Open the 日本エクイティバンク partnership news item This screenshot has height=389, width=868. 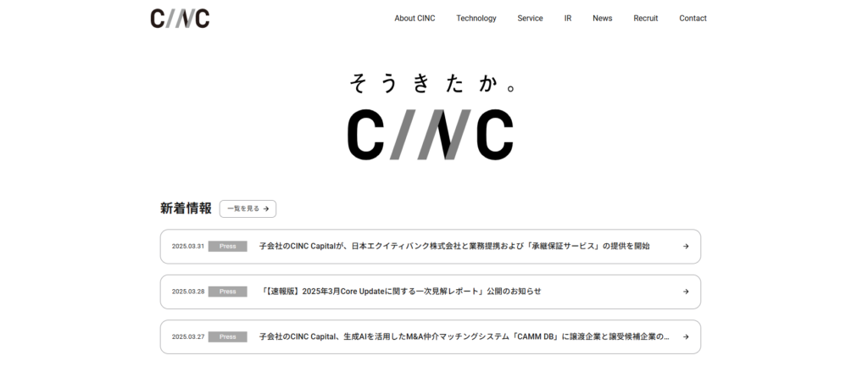(x=430, y=247)
